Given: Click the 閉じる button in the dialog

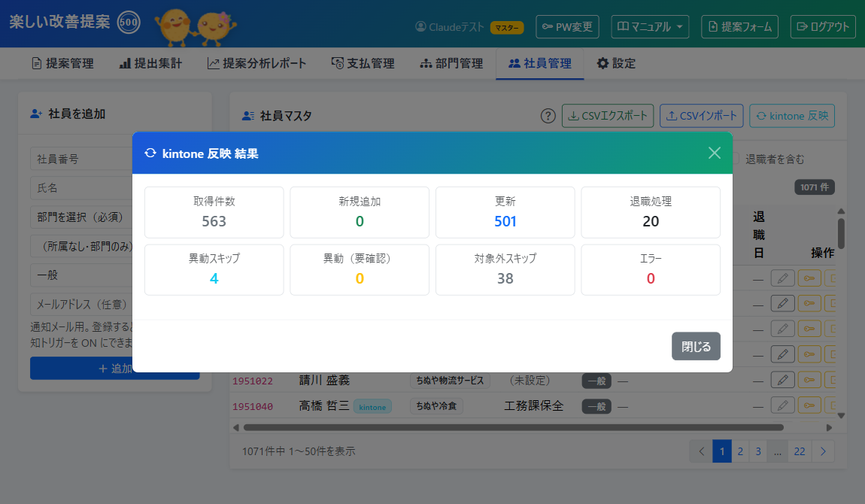Looking at the screenshot, I should pyautogui.click(x=696, y=346).
